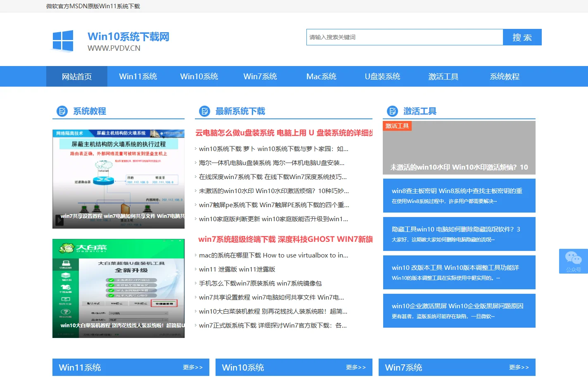Click the 最新系统下载 section header icon
This screenshot has width=588, height=385.
coord(204,111)
